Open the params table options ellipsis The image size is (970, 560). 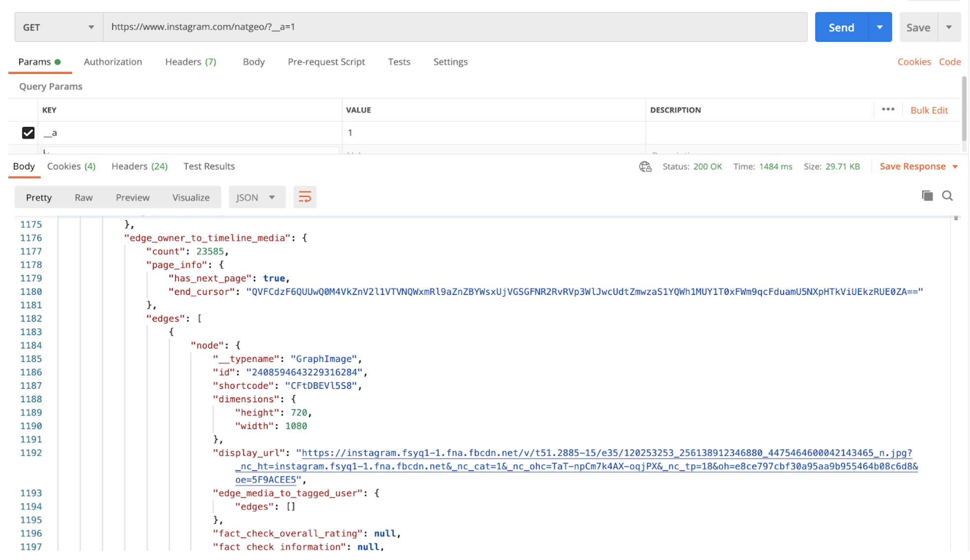(888, 109)
